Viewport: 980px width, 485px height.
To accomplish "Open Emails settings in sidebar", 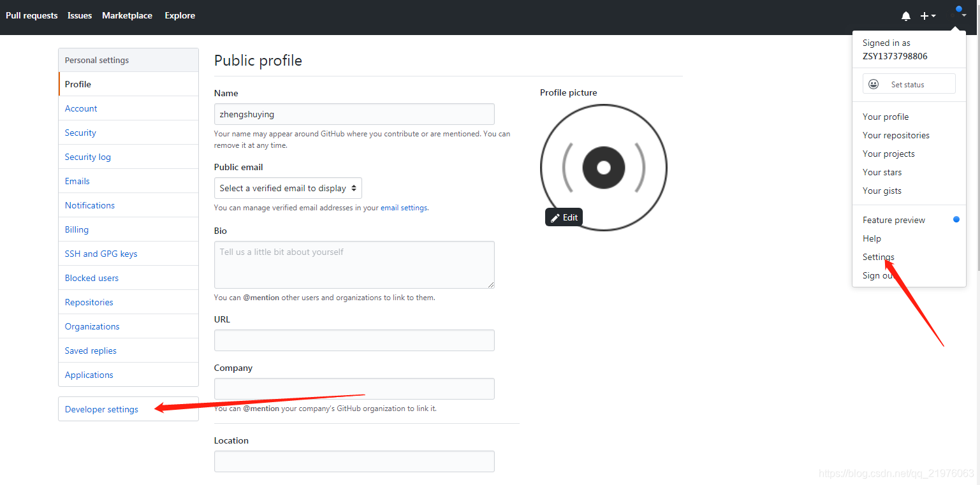I will [129, 181].
